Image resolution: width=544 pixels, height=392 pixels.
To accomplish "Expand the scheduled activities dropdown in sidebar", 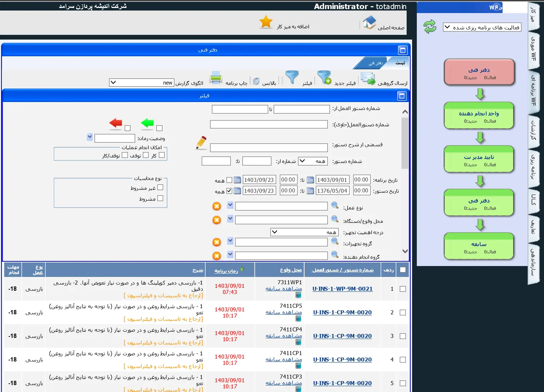I will tap(482, 27).
